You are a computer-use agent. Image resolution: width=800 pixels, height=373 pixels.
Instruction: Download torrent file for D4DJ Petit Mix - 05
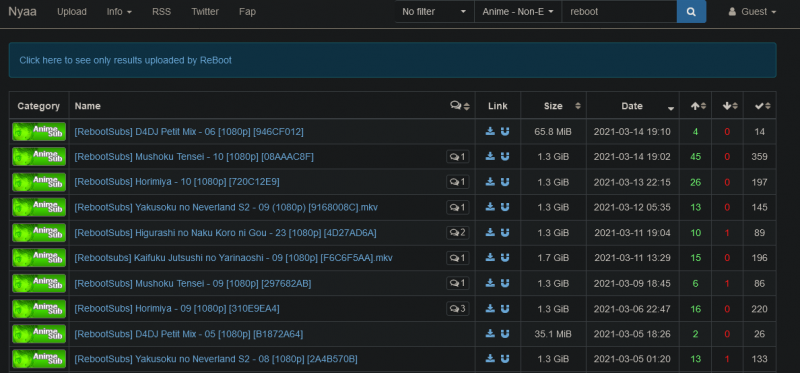click(x=490, y=334)
